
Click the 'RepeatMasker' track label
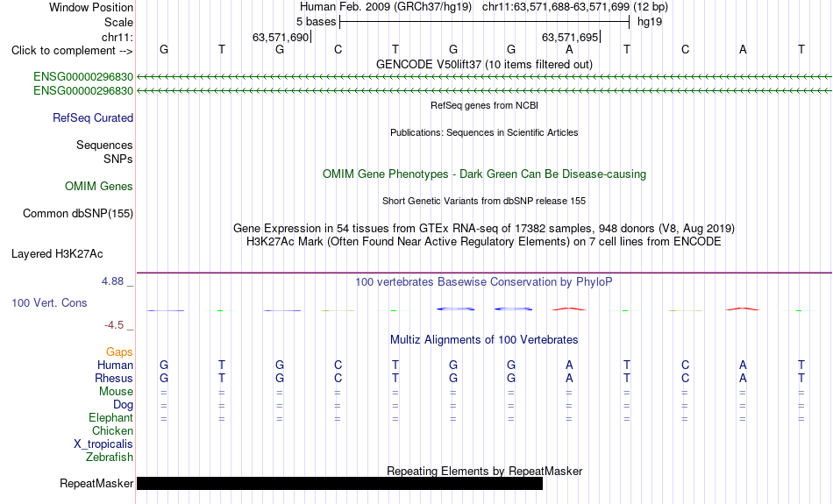pyautogui.click(x=96, y=483)
